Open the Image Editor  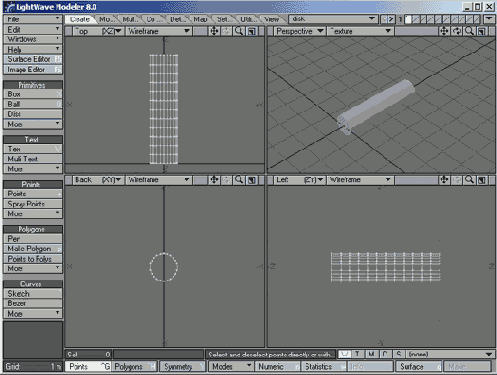click(x=33, y=70)
